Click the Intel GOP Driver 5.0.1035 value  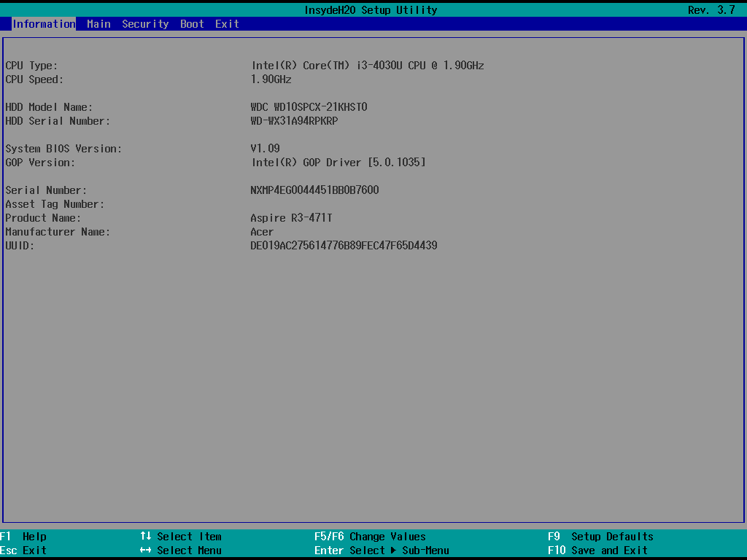point(338,163)
